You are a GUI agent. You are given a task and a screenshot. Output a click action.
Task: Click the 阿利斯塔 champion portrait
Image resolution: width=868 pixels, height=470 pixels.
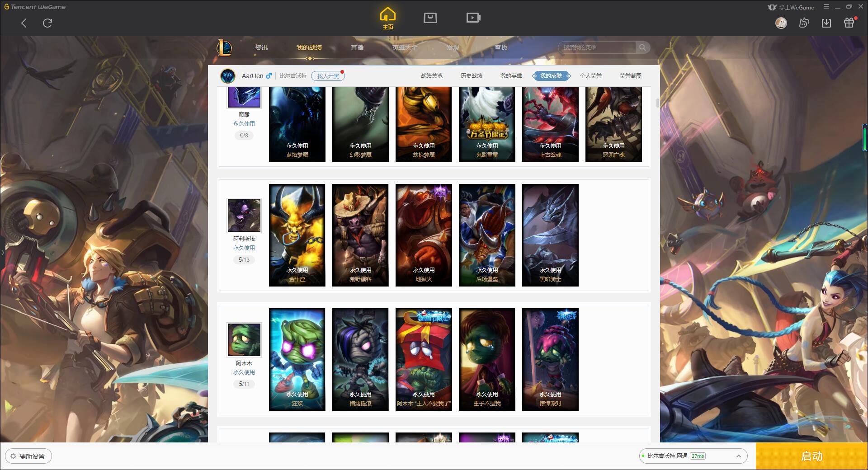pos(244,216)
